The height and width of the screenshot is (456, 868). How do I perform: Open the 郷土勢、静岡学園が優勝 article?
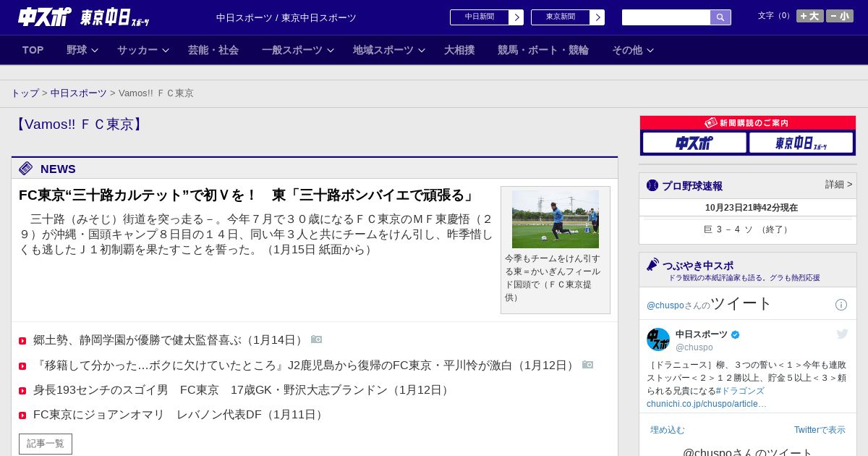point(170,340)
